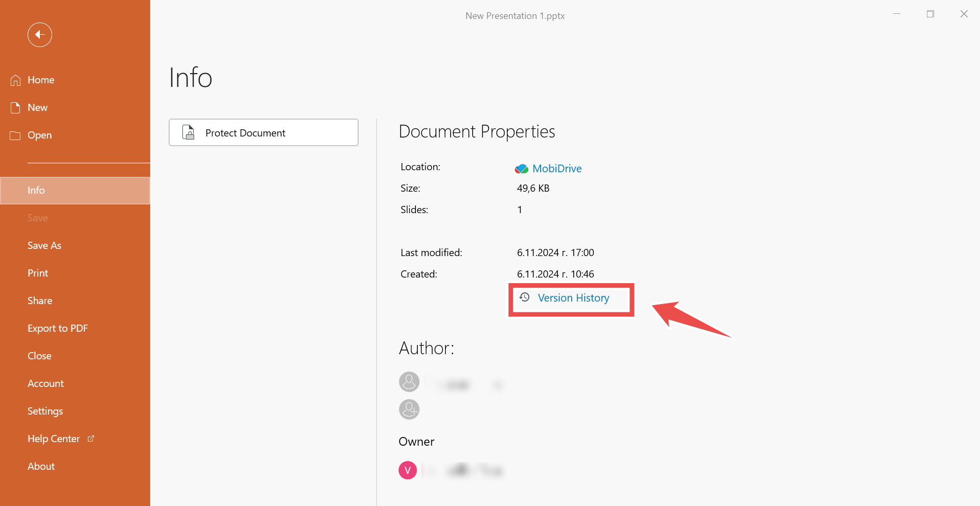
Task: Click the MobiDrive cloud icon
Action: click(521, 169)
